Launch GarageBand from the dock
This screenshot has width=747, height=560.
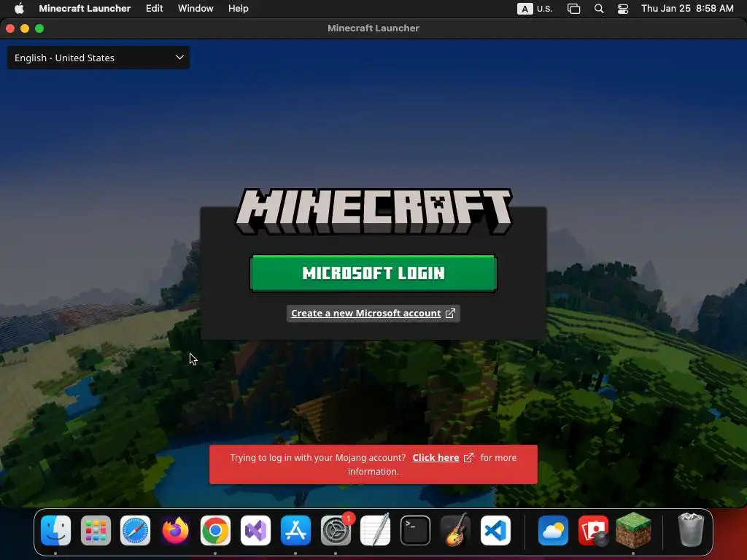[455, 530]
